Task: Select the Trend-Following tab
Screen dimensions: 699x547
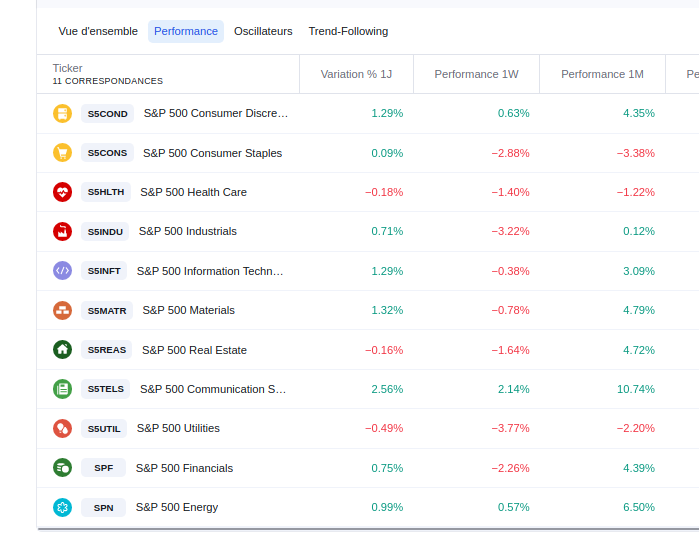Action: pos(348,31)
